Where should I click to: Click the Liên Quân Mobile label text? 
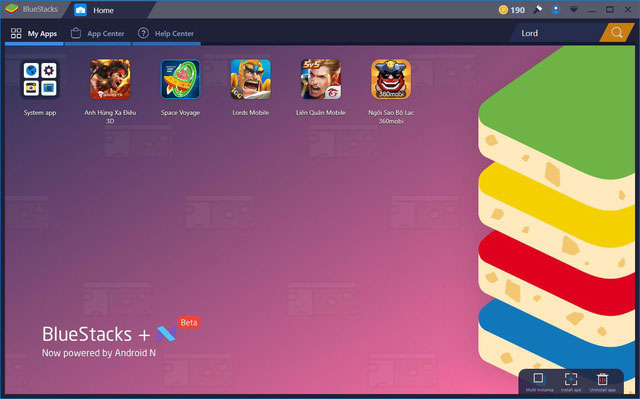(321, 113)
